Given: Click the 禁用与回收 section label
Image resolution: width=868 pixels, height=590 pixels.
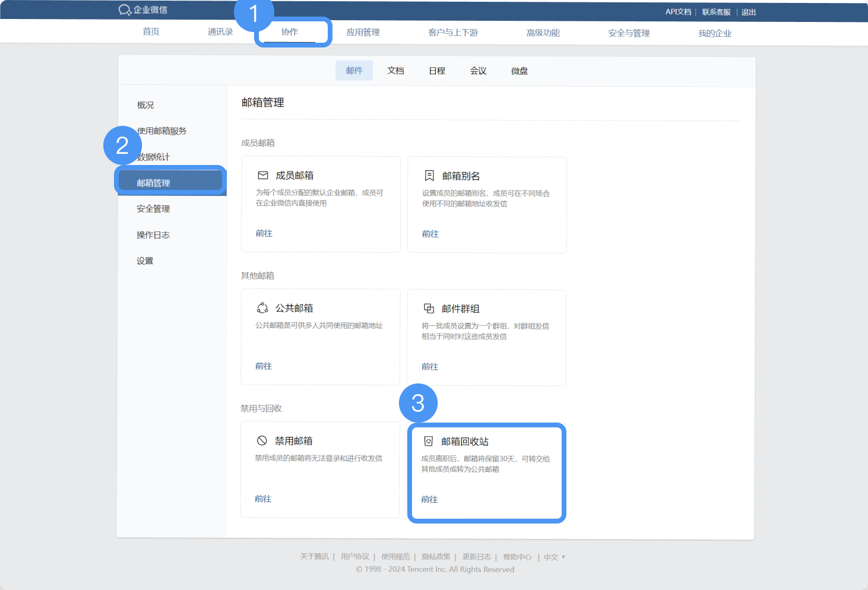Looking at the screenshot, I should pos(261,408).
